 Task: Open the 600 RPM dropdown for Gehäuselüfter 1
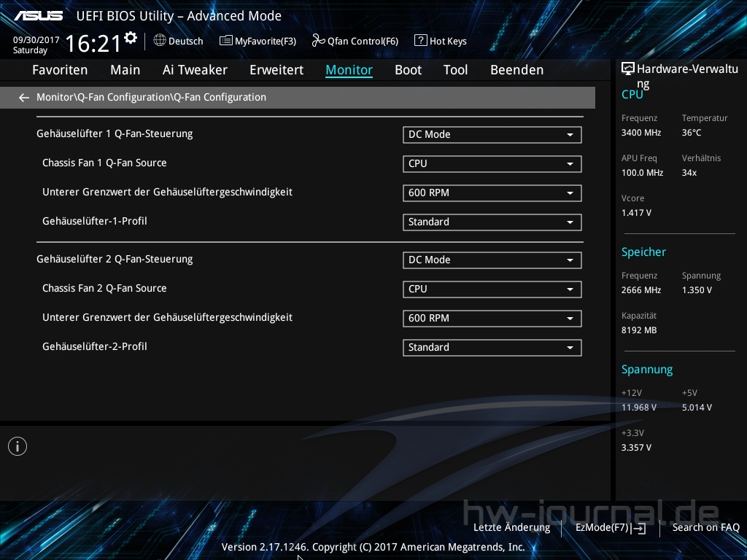[492, 192]
